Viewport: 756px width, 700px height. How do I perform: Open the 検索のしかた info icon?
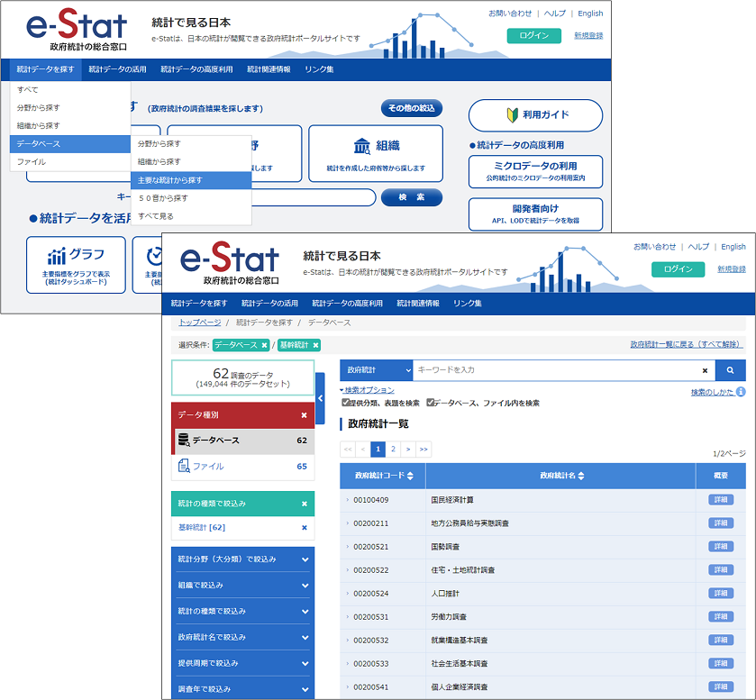coord(741,392)
